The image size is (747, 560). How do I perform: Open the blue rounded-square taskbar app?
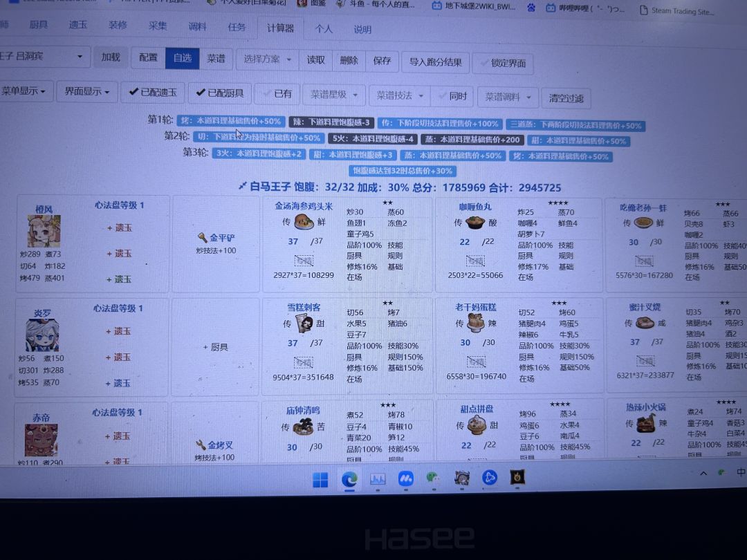click(x=406, y=478)
